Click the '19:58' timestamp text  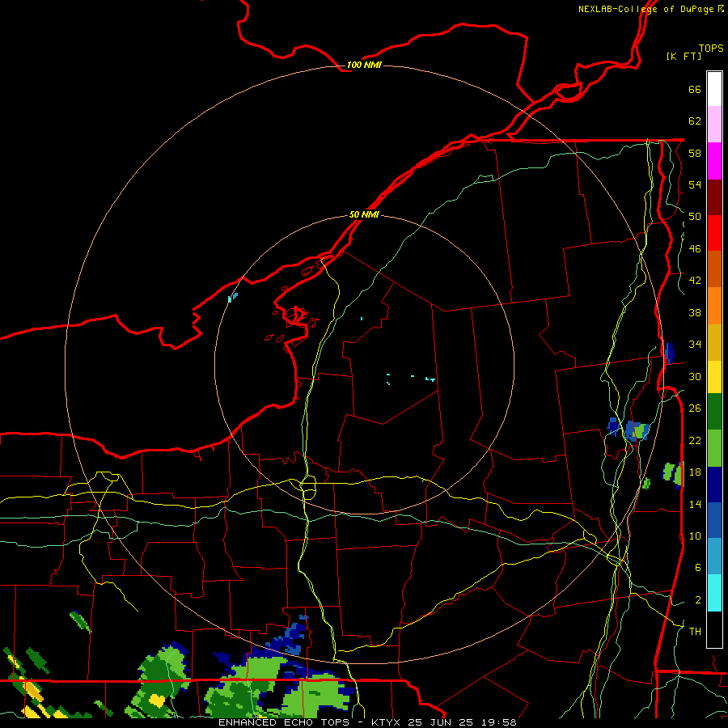(x=498, y=722)
